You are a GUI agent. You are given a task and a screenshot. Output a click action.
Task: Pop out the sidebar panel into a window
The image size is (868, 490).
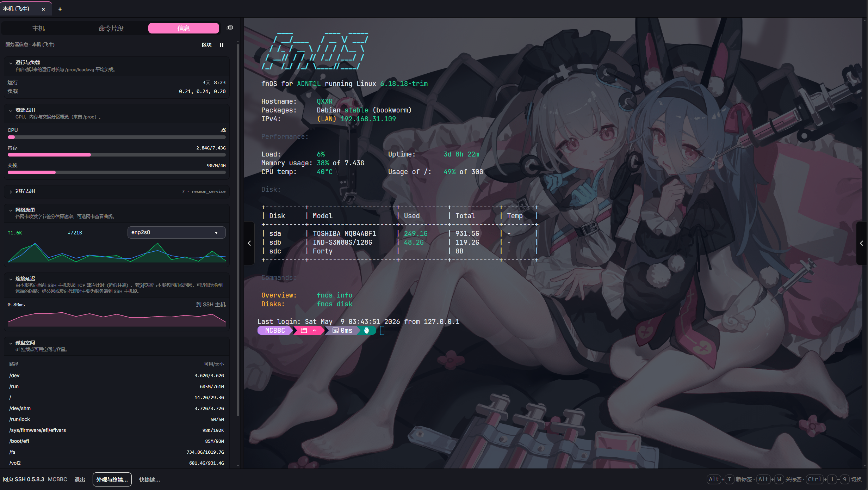[x=230, y=28]
